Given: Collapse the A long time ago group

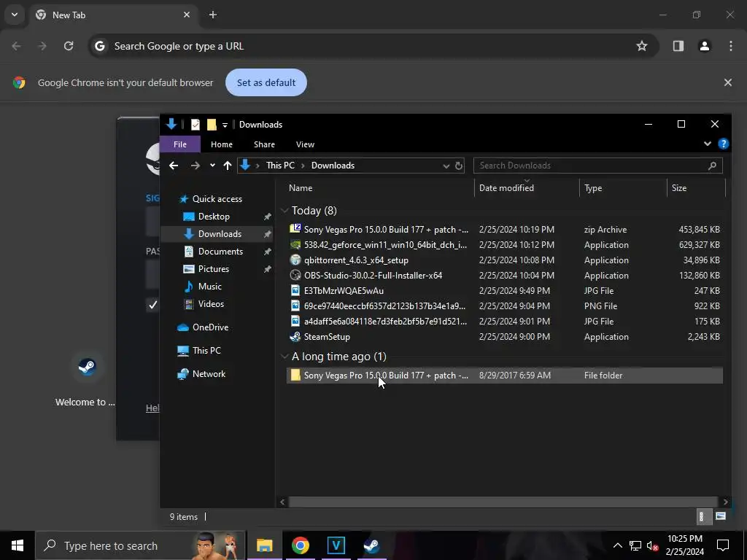Looking at the screenshot, I should click(285, 356).
